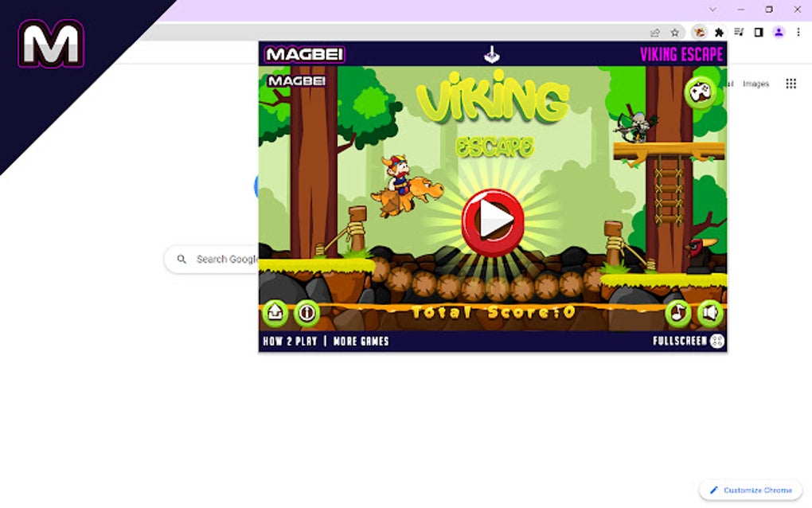Image resolution: width=812 pixels, height=508 pixels.
Task: Start the game with the red play button
Action: coord(493,223)
